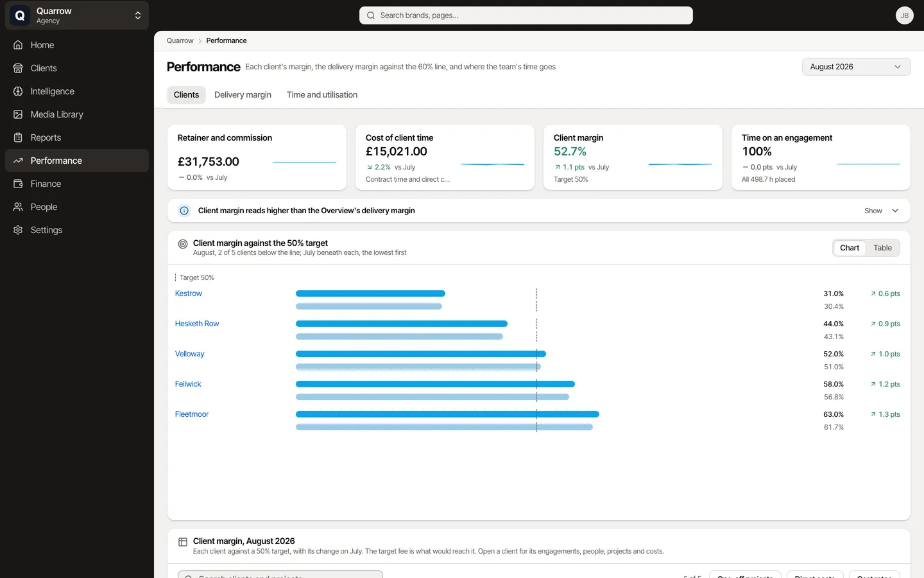Screen dimensions: 924x578
Task: Open the Fellwick client link
Action: coord(188,384)
